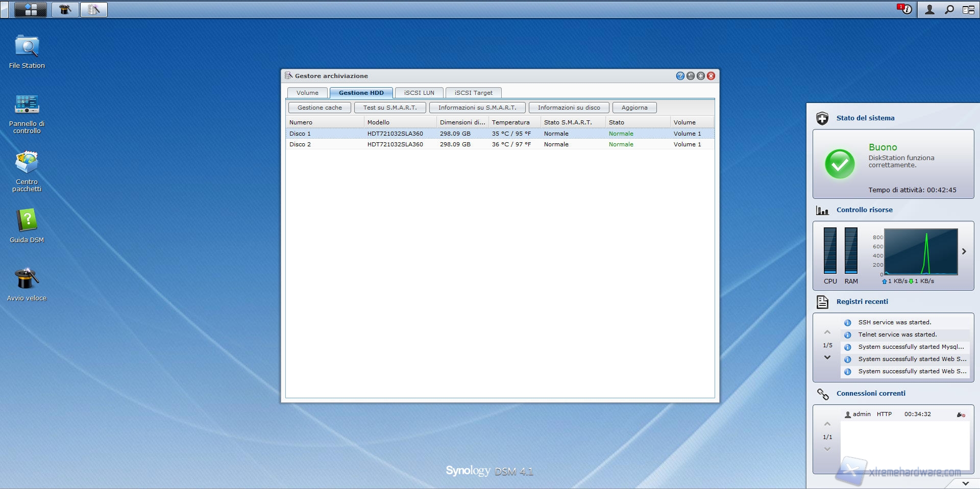The height and width of the screenshot is (489, 980).
Task: Switch to the Volume tab
Action: (307, 93)
